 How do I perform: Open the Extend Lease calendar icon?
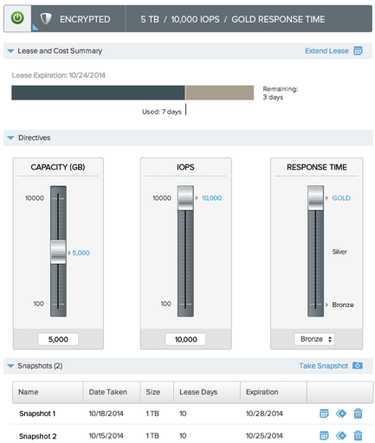(358, 51)
